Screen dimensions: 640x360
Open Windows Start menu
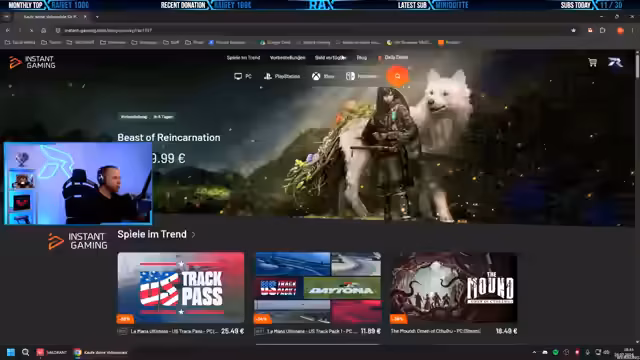[x=11, y=352]
